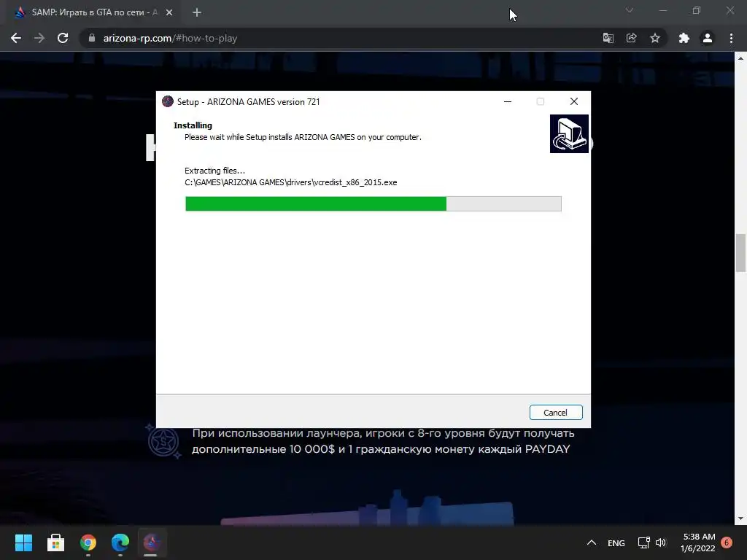Click the scrollbar up arrow

[740, 58]
